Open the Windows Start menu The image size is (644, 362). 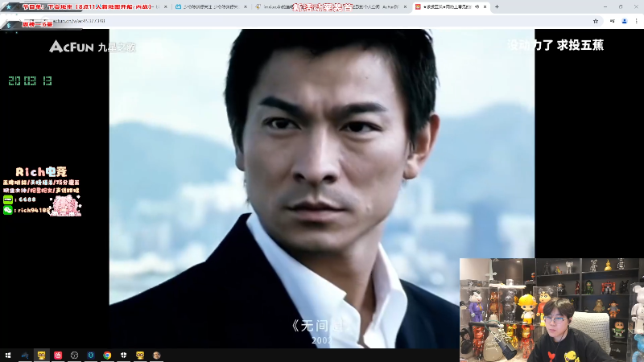8,356
